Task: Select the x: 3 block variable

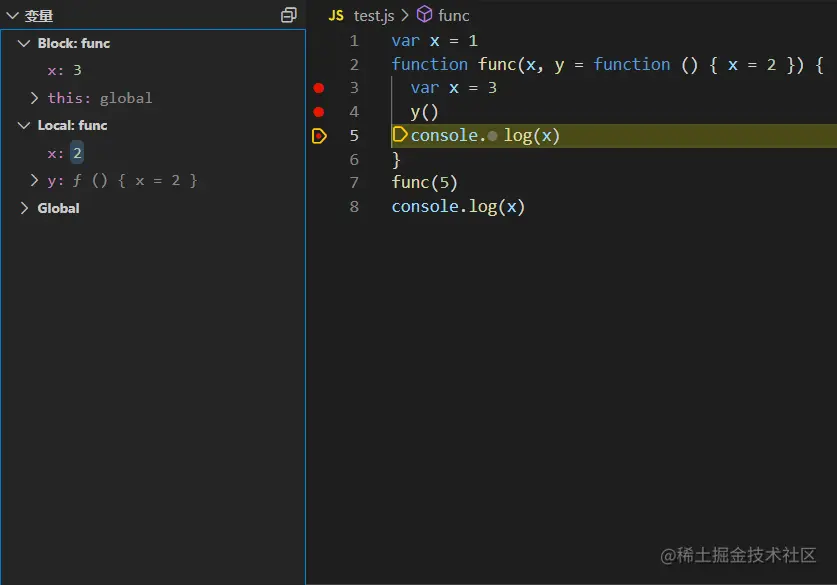Action: [x=64, y=71]
